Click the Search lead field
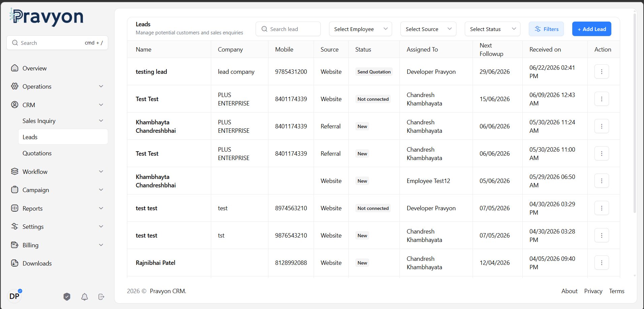Screen dimensions: 644x309 [x=288, y=29]
